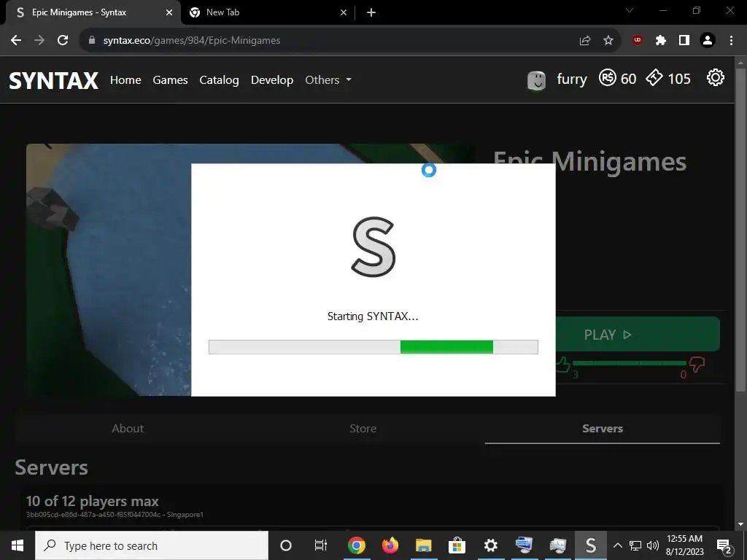Close the Epic Minigames browser tab
Viewport: 747px width, 560px height.
tap(169, 12)
